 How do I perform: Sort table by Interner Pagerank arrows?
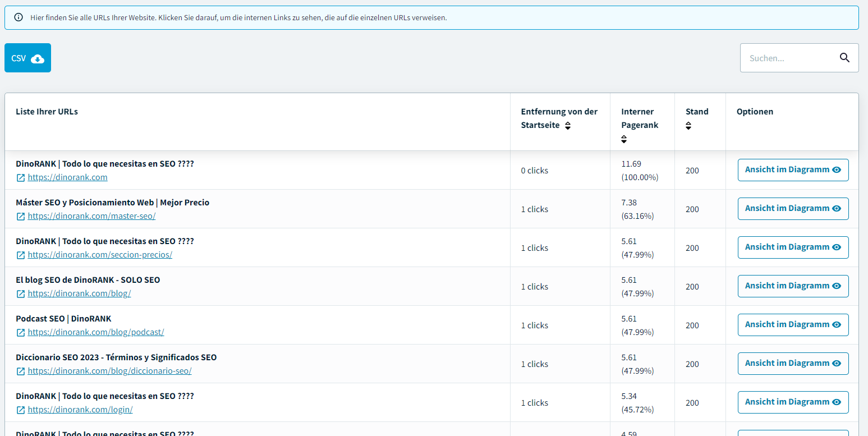tap(624, 139)
